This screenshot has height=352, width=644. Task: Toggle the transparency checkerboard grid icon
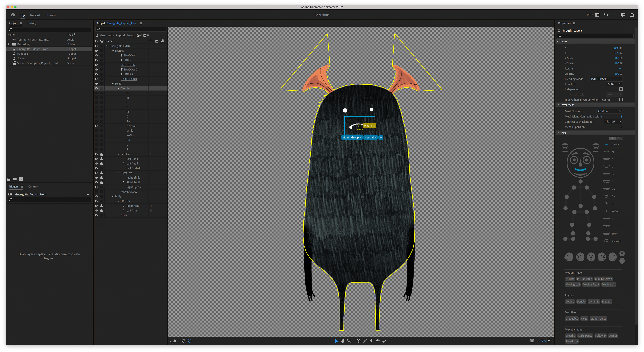pyautogui.click(x=532, y=341)
